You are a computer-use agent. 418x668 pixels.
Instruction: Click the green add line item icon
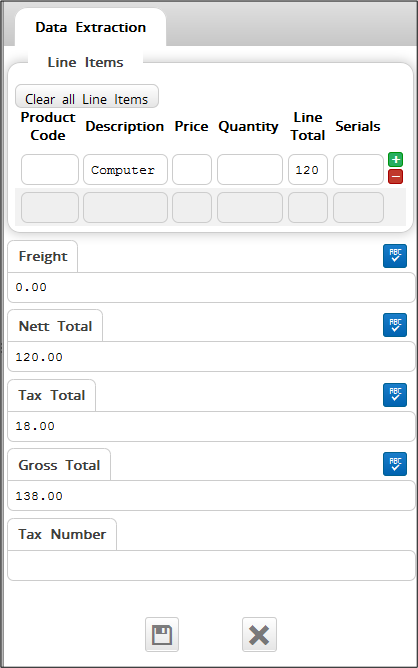[395, 159]
